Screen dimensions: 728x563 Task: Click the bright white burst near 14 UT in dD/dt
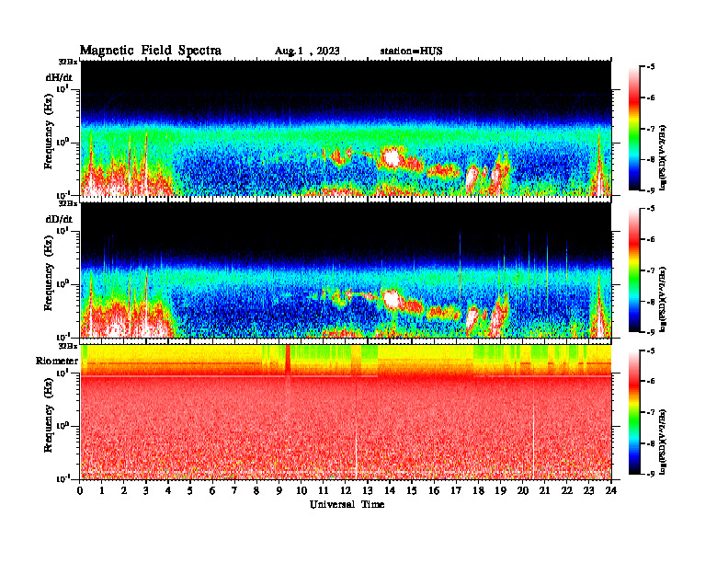point(392,299)
